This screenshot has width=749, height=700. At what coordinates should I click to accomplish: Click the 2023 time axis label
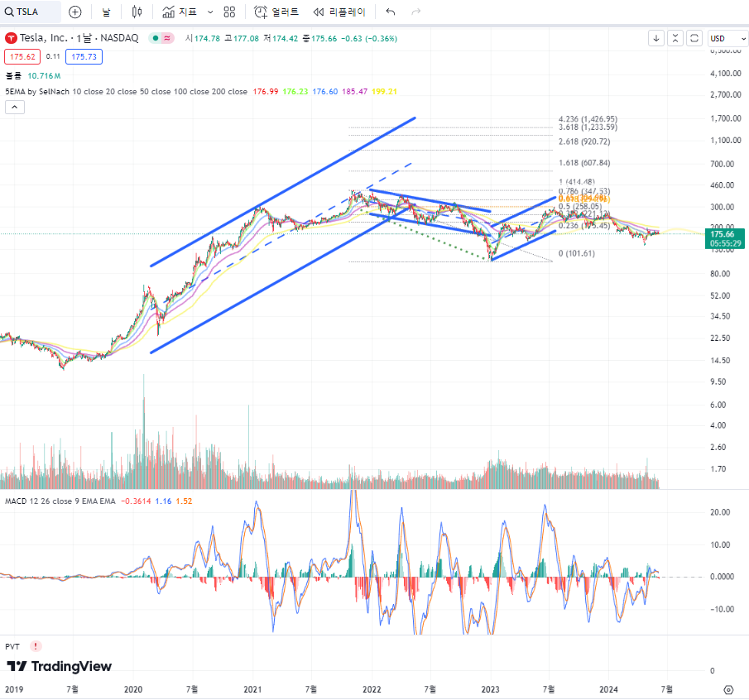(490, 689)
